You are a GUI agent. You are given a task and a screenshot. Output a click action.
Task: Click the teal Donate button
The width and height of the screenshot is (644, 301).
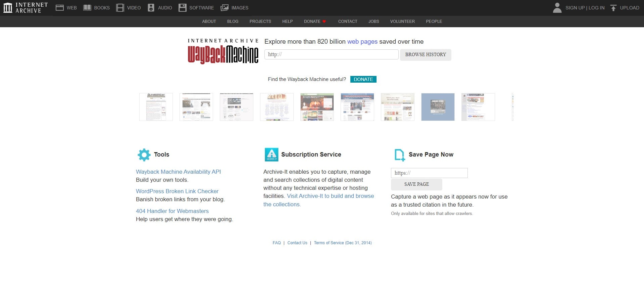(363, 79)
